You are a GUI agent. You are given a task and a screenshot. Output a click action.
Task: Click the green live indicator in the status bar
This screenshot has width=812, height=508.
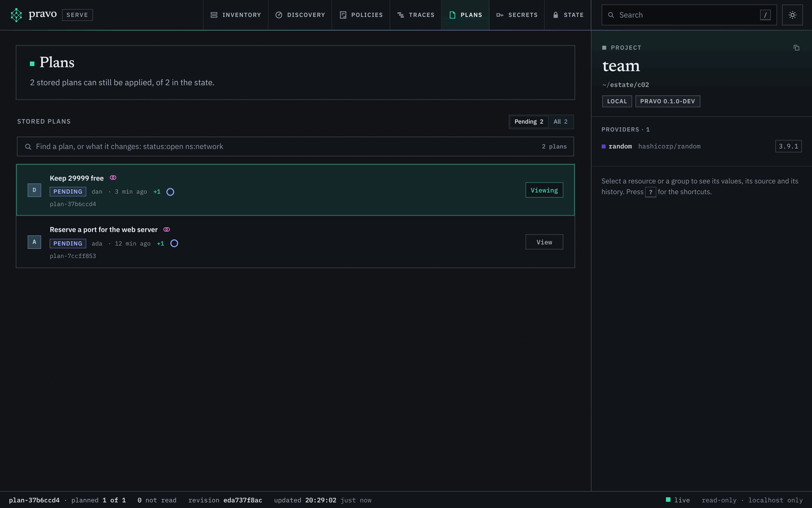click(668, 500)
